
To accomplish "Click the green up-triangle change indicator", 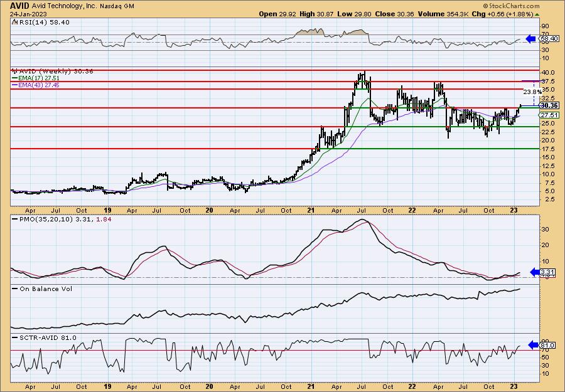I will (x=537, y=14).
